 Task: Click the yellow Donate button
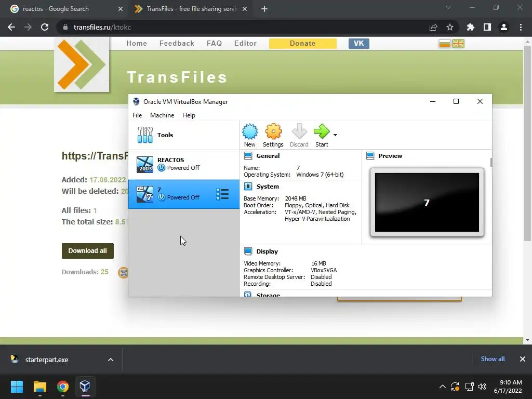click(303, 44)
